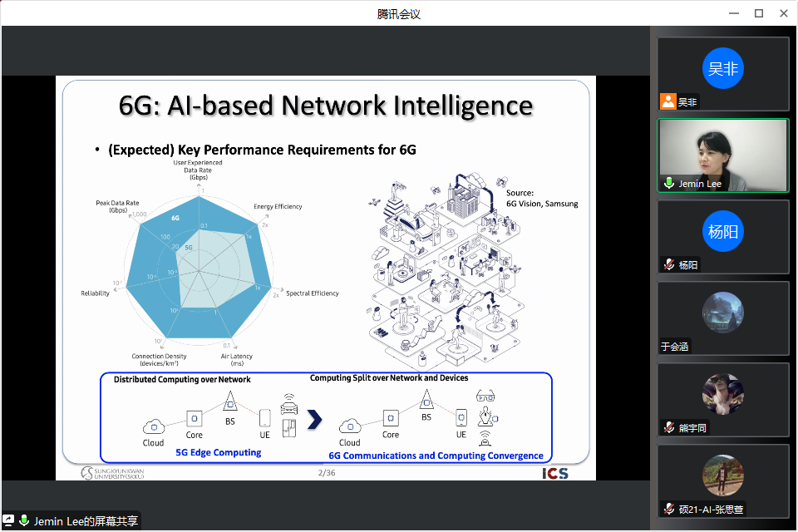This screenshot has width=798, height=532.
Task: Click the BS tower icon in the 6G Convergence diagram
Action: click(x=426, y=400)
